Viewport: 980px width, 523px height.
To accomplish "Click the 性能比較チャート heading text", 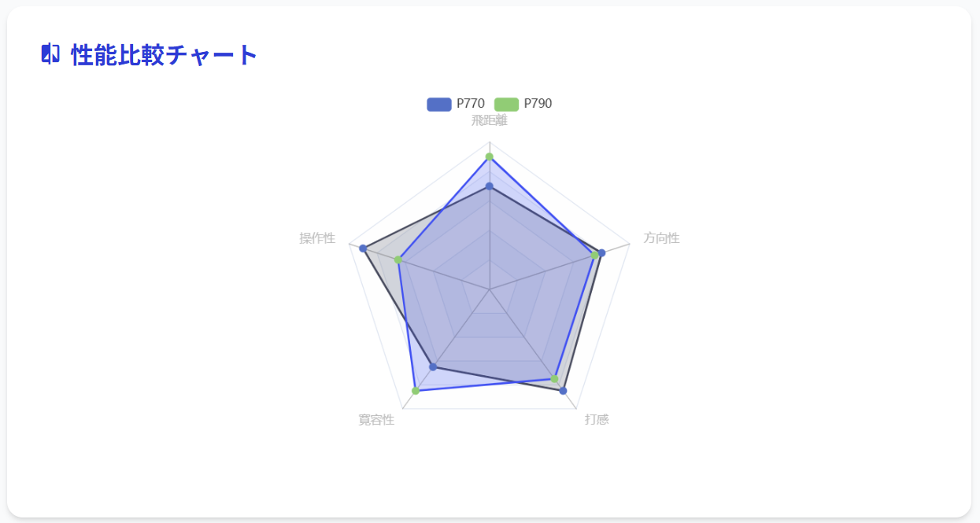I will [x=165, y=55].
